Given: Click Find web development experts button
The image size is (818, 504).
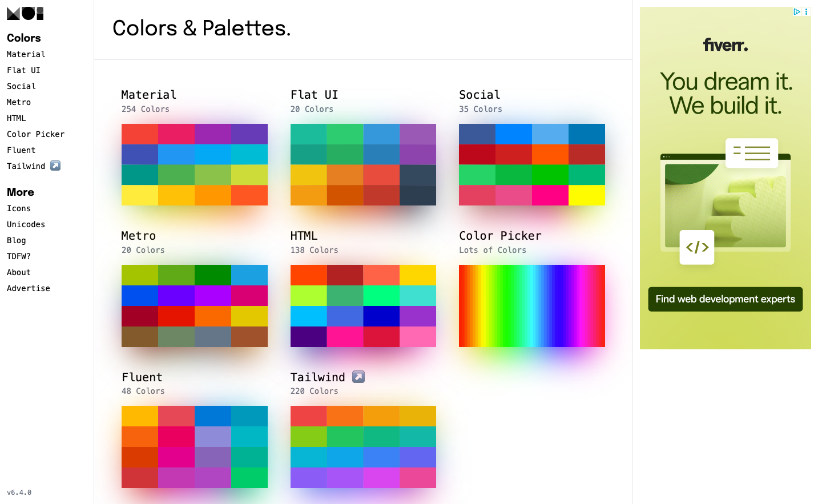Looking at the screenshot, I should (725, 299).
